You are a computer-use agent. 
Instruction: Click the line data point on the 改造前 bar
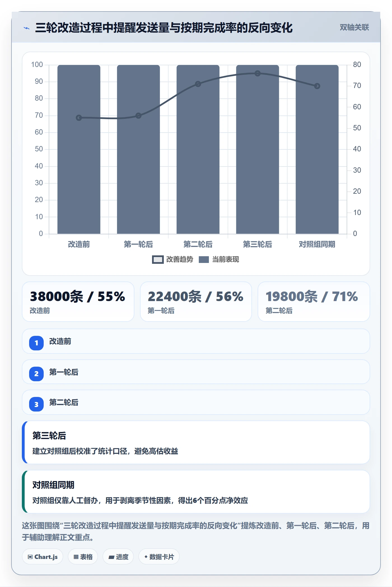click(x=79, y=118)
